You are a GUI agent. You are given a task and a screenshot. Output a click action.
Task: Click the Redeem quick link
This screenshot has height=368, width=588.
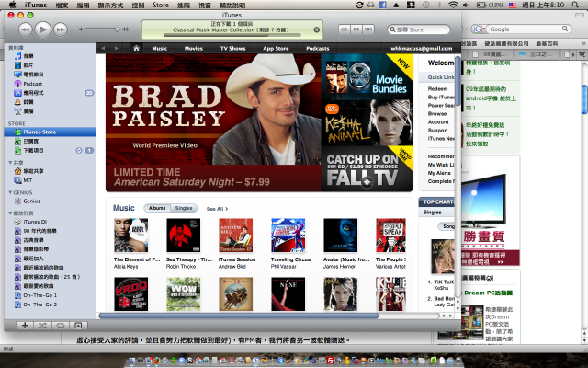click(x=437, y=89)
